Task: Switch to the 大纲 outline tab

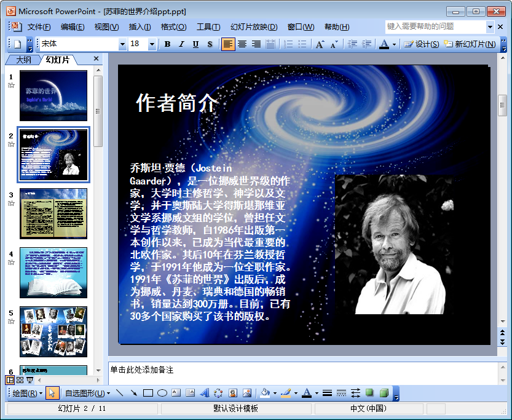Action: [23, 60]
